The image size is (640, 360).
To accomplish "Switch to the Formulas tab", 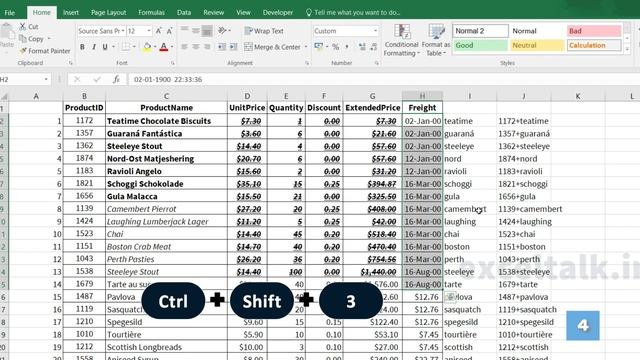I will click(x=151, y=13).
